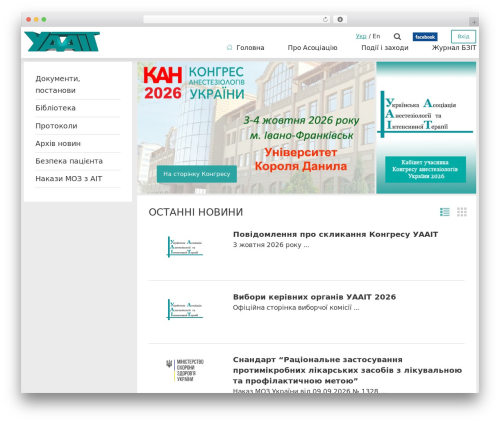
Task: Click На сторінку Конгресу button
Action: (197, 174)
